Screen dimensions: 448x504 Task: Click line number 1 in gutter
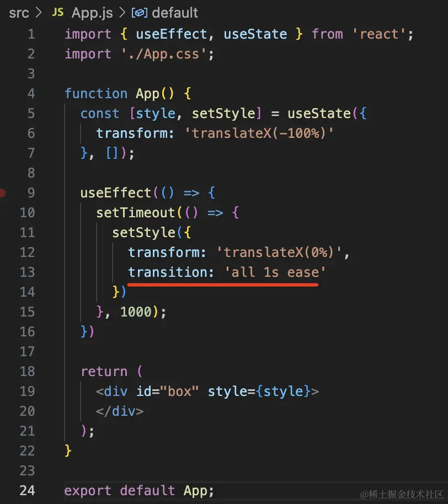[31, 34]
